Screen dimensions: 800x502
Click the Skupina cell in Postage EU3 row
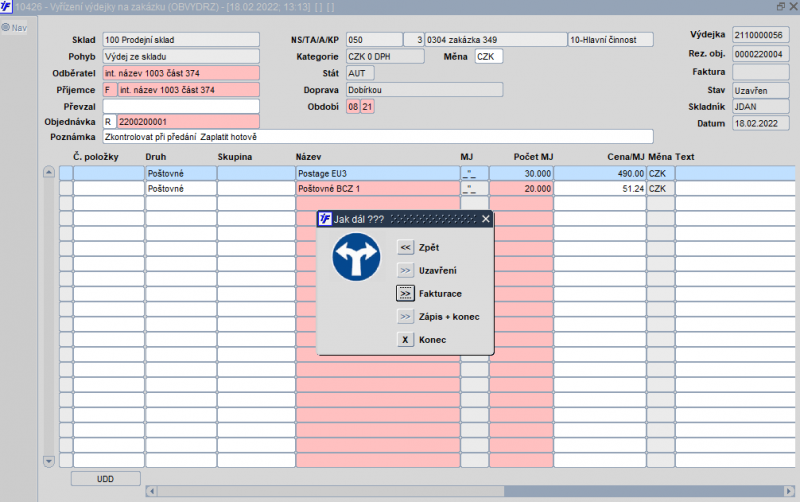(x=256, y=173)
